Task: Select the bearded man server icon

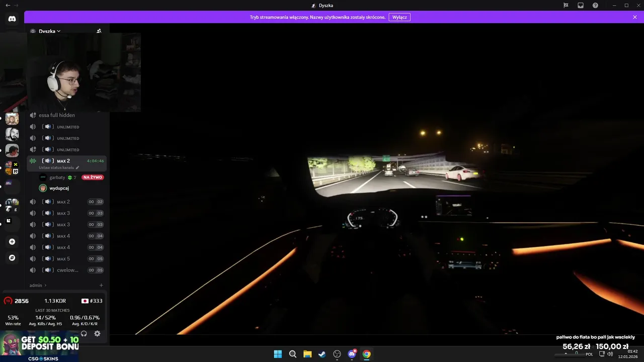Action: pos(12,134)
